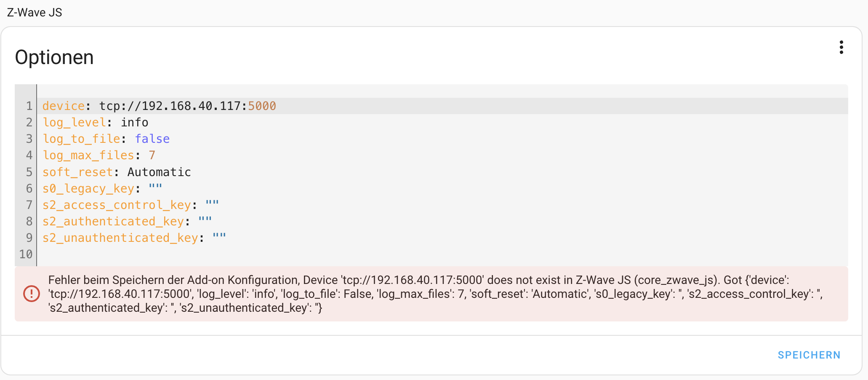Click the red error warning icon
The image size is (868, 380).
click(x=32, y=294)
